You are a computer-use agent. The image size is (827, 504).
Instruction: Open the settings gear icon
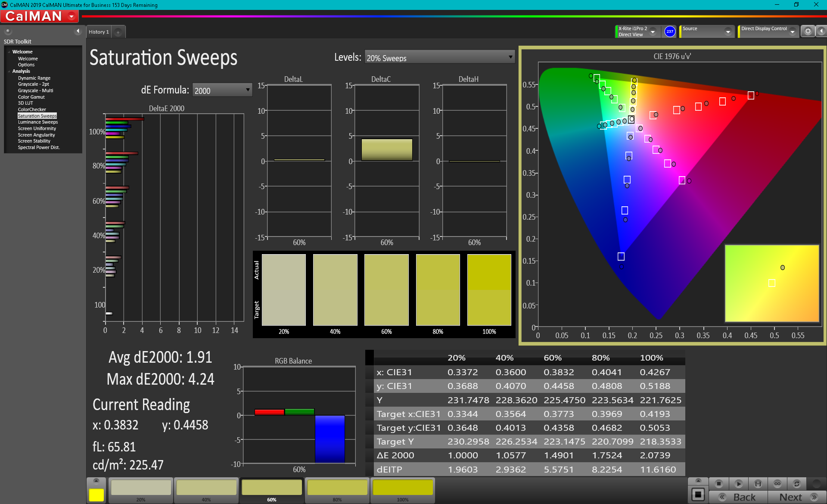(x=808, y=31)
